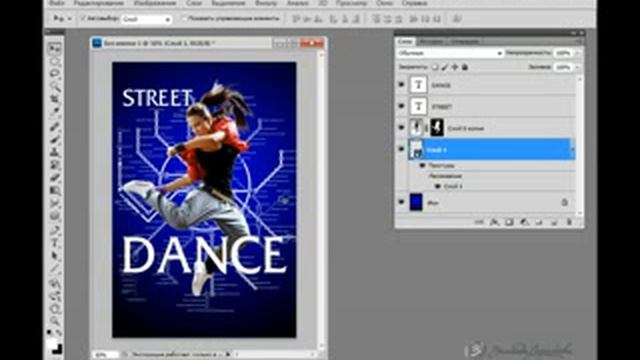Click the lock all padlock icon
The height and width of the screenshot is (360, 640).
[x=464, y=67]
